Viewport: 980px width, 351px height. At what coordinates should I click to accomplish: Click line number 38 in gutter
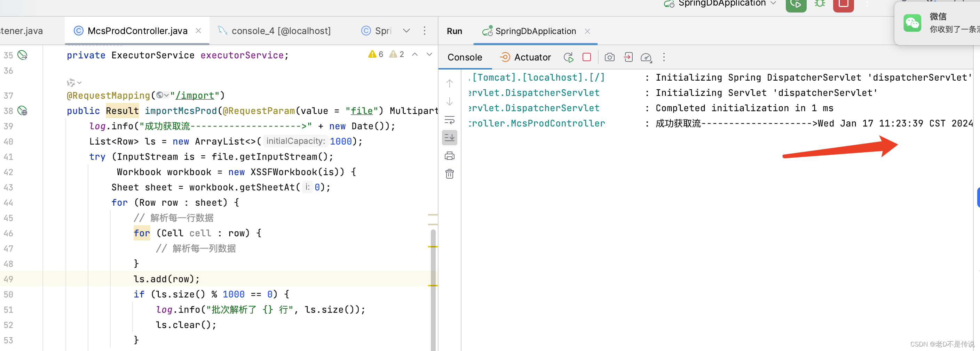click(x=8, y=111)
